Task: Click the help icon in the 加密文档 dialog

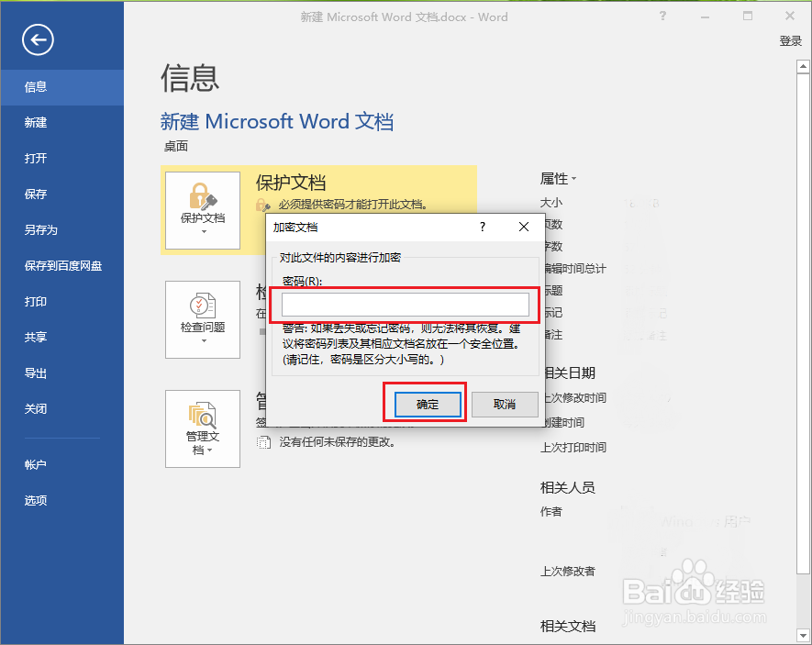Action: pos(482,227)
